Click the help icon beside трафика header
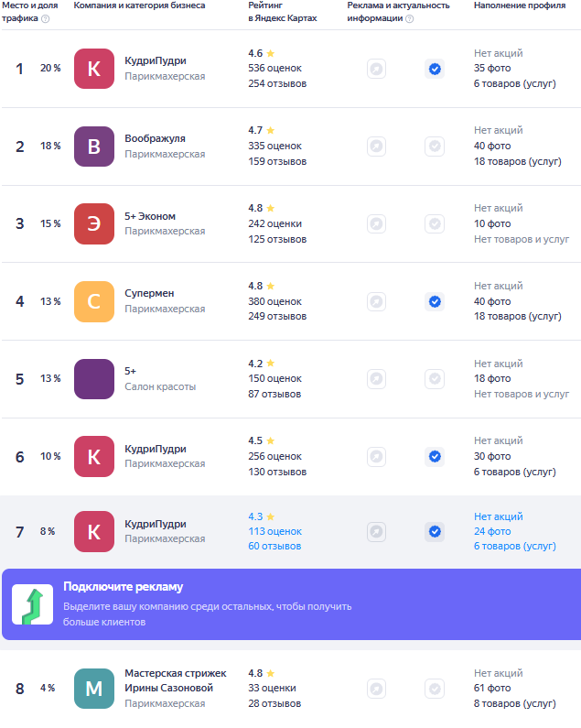This screenshot has width=581, height=728. [46, 18]
